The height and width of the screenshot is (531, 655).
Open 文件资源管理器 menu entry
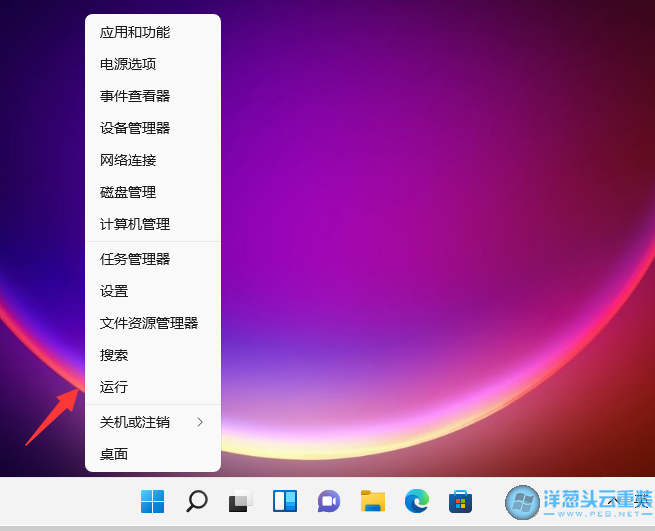pyautogui.click(x=153, y=323)
